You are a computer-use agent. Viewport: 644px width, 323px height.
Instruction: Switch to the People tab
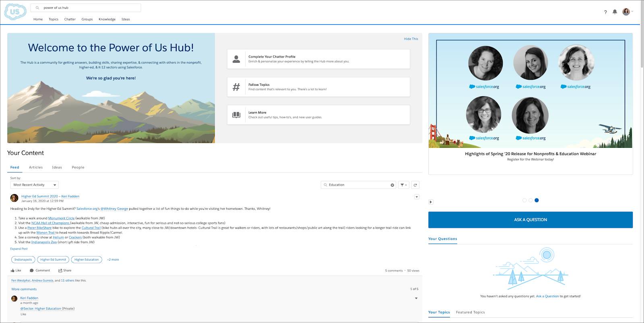[x=78, y=168]
